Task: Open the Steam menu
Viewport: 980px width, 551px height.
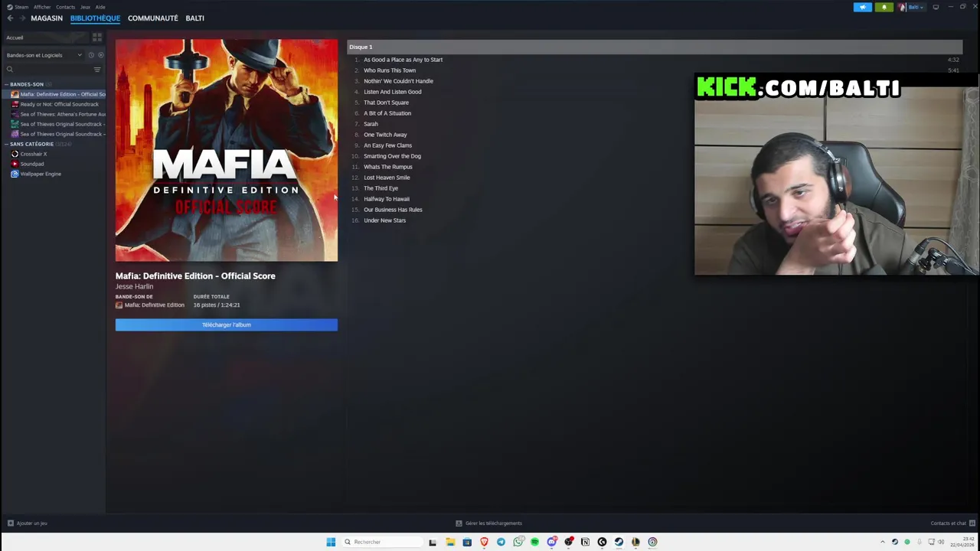Action: click(x=18, y=7)
